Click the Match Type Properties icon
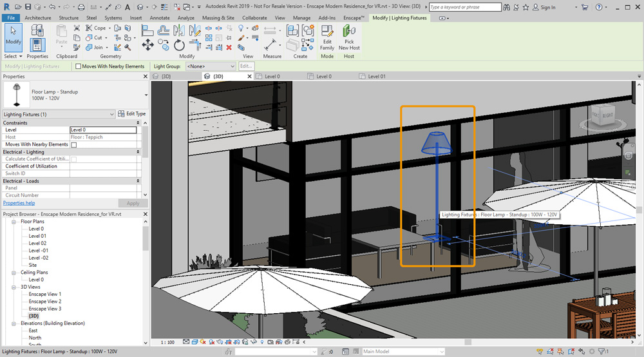Screen dimensions: 644x357 point(77,48)
